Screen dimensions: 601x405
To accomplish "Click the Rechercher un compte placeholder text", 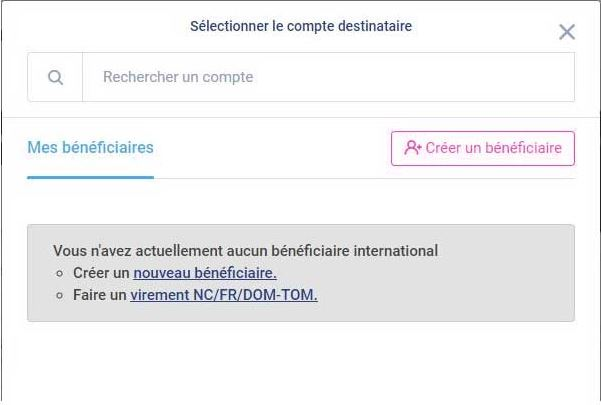I will (178, 77).
